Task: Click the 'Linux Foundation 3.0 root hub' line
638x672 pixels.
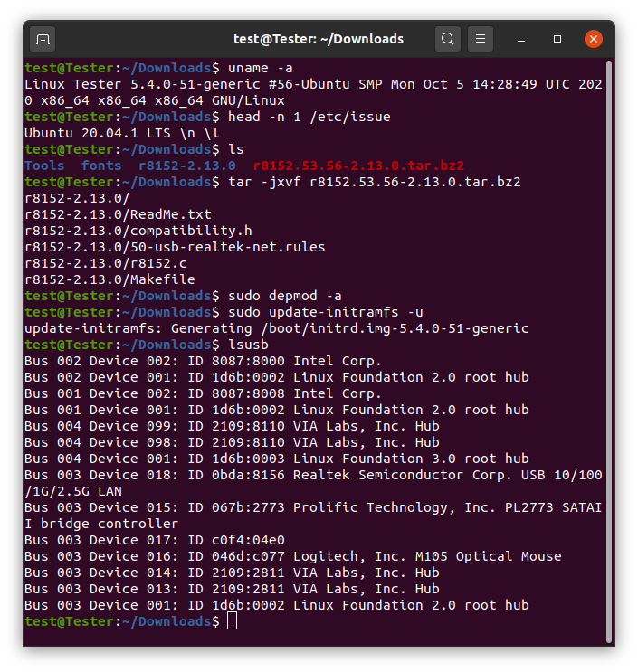Action: (277, 459)
